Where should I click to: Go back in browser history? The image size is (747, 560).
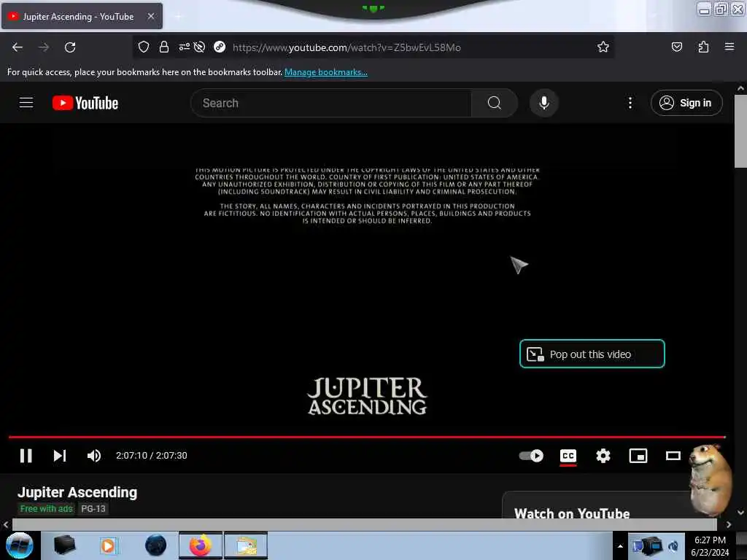coord(18,47)
